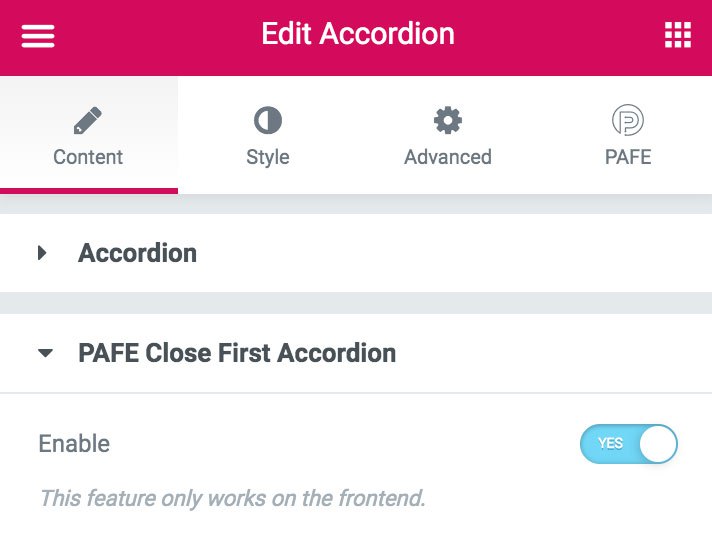Click the Edit Accordion header title
The image size is (712, 544).
(x=358, y=34)
